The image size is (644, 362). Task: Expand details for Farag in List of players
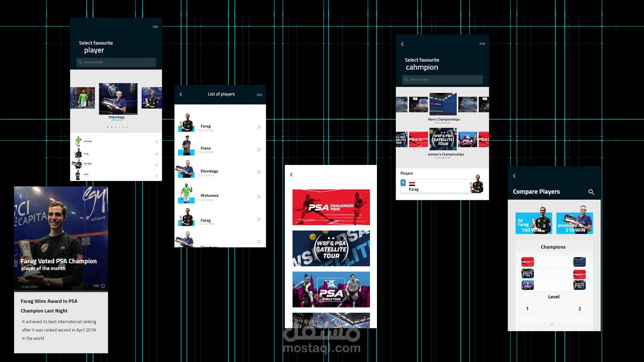pos(258,127)
